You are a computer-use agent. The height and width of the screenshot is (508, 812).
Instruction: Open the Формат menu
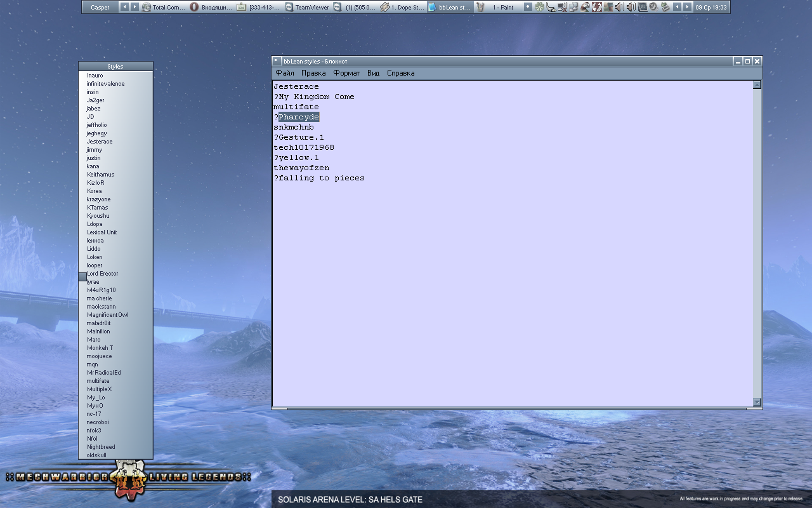[x=346, y=73]
